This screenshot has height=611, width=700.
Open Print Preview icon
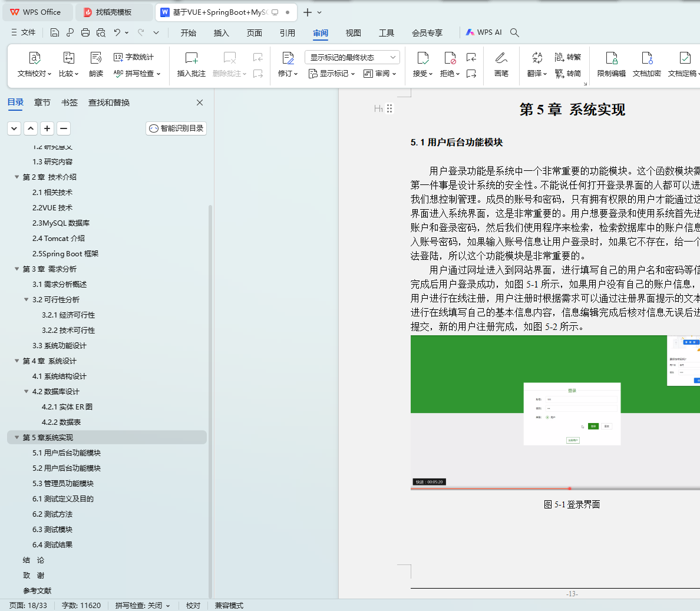click(x=101, y=32)
